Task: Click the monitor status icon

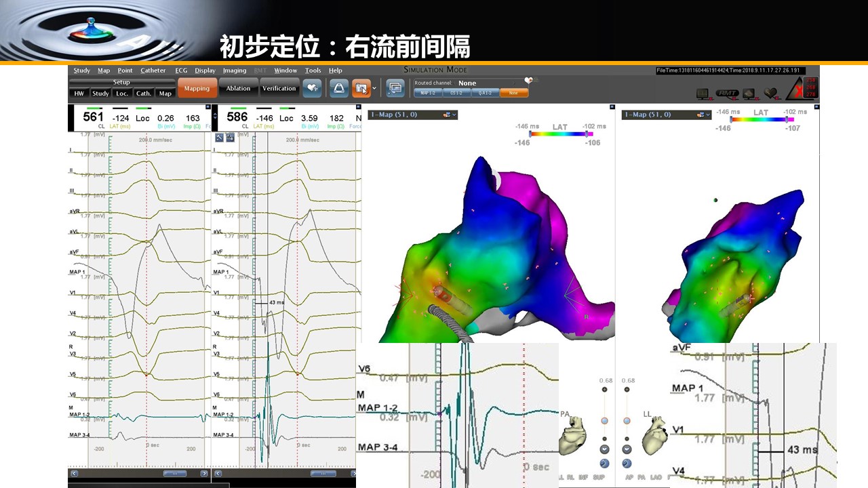Action: pos(703,93)
